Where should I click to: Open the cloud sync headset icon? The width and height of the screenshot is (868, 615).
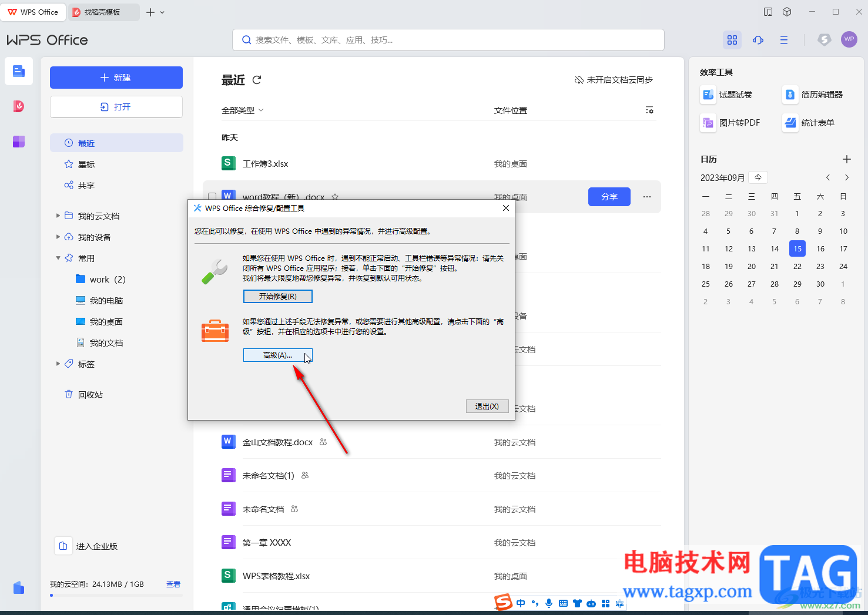pyautogui.click(x=758, y=40)
